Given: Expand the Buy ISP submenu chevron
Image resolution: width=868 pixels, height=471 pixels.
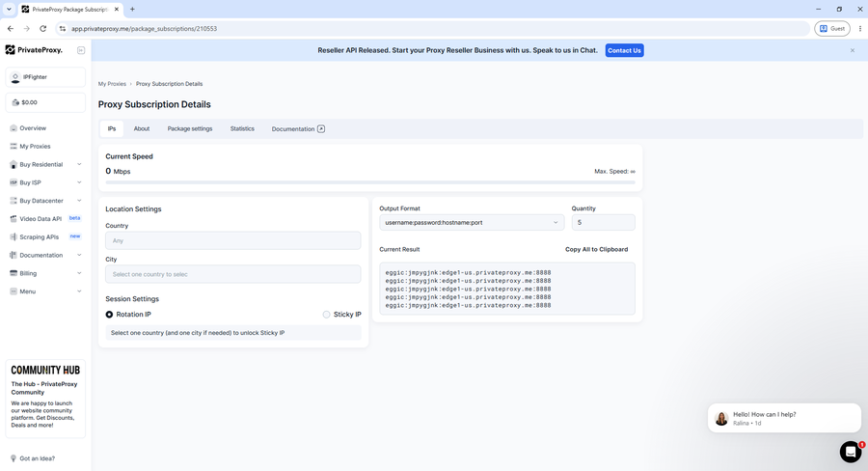Looking at the screenshot, I should (x=79, y=182).
